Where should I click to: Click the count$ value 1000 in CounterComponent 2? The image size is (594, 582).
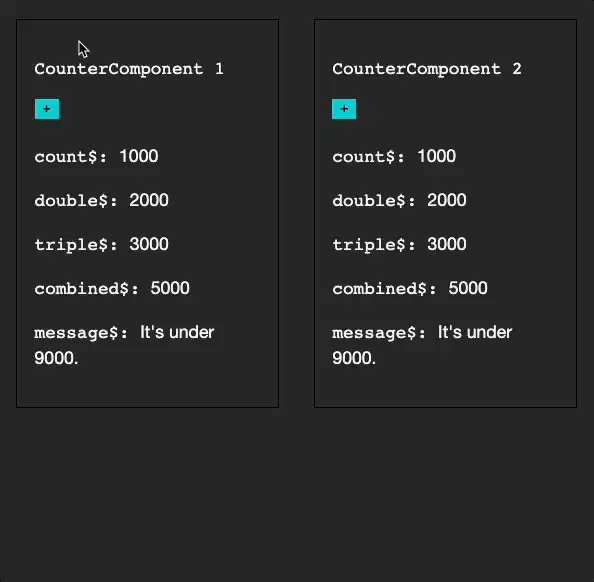(436, 156)
